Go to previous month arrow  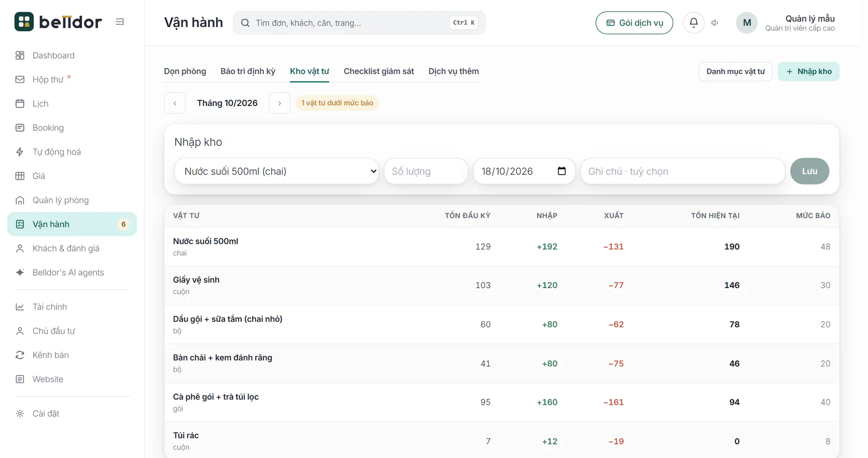pos(175,103)
